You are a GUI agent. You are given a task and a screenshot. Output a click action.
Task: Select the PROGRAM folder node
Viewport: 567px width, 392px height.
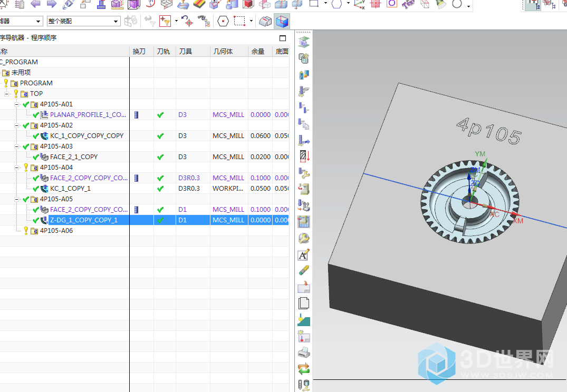click(x=36, y=83)
